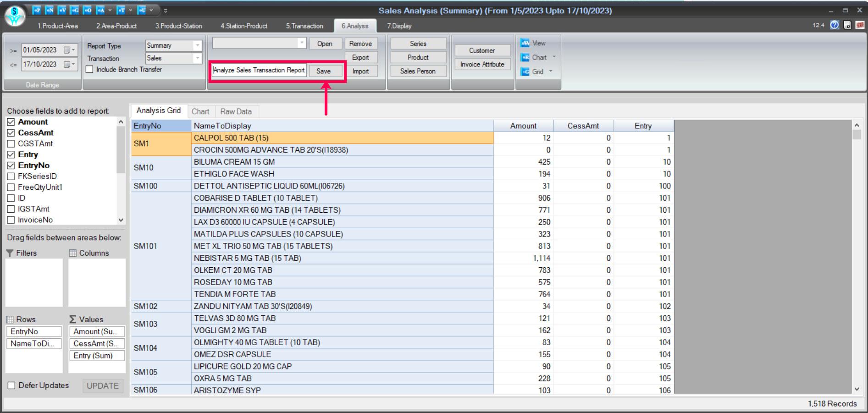Open the quick access toolbar customize arrow
Image resolution: width=868 pixels, height=413 pixels.
pyautogui.click(x=166, y=10)
